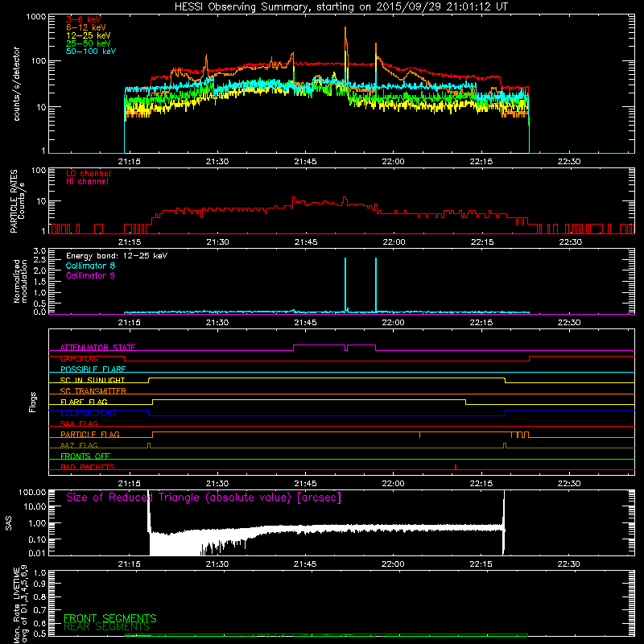Click the FLARE FLAG label
Screen dimensions: 644x644
coord(84,402)
